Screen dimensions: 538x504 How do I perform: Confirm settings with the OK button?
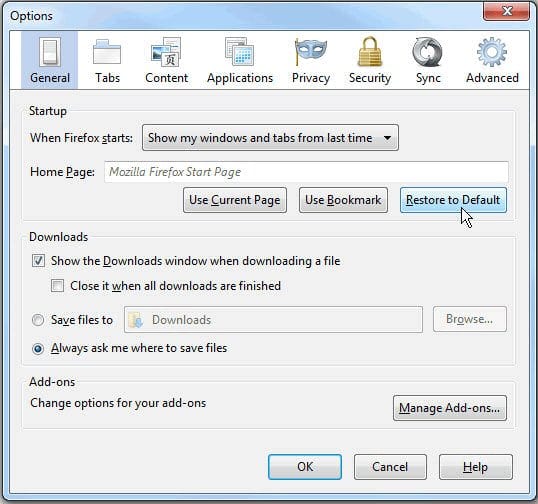[x=305, y=467]
